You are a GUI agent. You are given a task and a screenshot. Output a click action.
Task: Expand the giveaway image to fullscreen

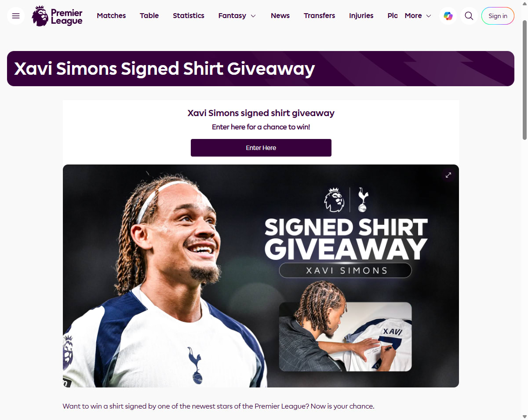point(448,175)
